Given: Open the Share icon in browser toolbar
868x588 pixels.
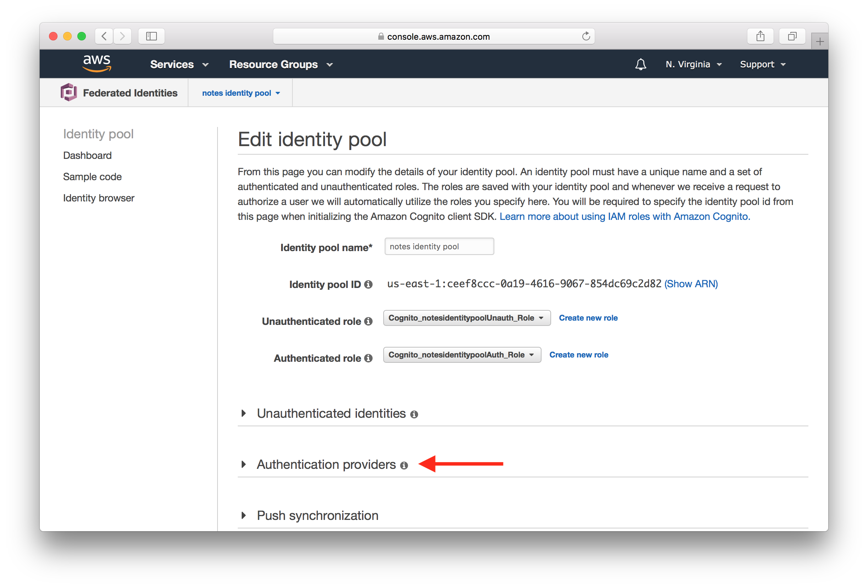Looking at the screenshot, I should [760, 36].
